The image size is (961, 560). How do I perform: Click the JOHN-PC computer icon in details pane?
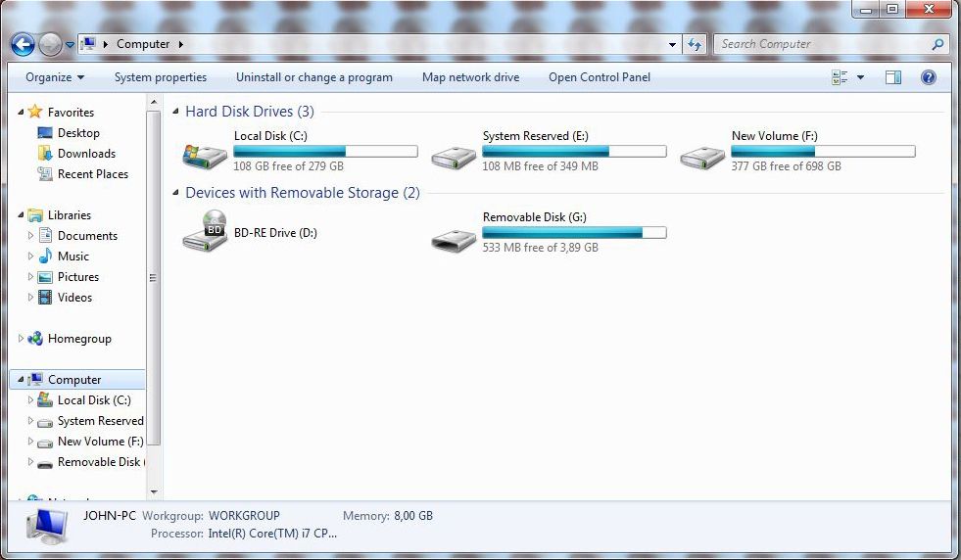tap(47, 527)
